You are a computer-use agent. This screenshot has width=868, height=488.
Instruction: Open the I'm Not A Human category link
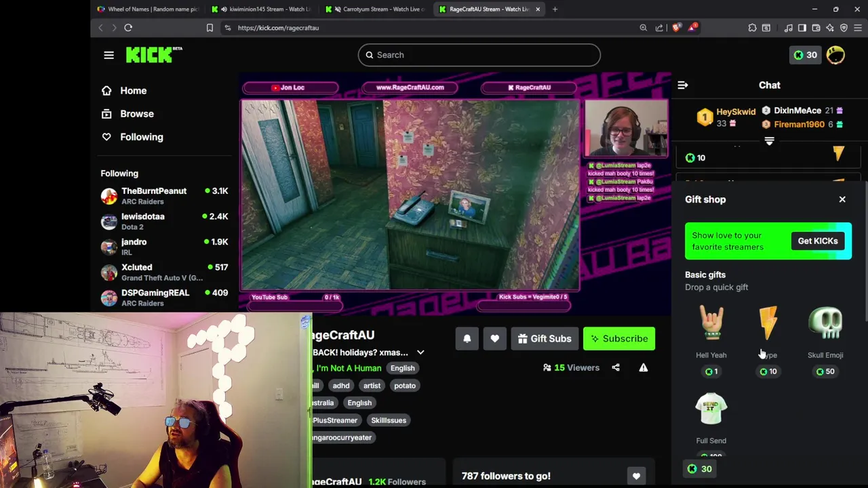(349, 368)
